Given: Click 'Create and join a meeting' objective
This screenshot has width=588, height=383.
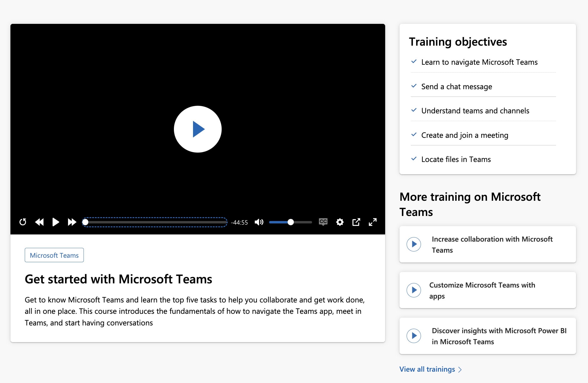Looking at the screenshot, I should pyautogui.click(x=465, y=135).
